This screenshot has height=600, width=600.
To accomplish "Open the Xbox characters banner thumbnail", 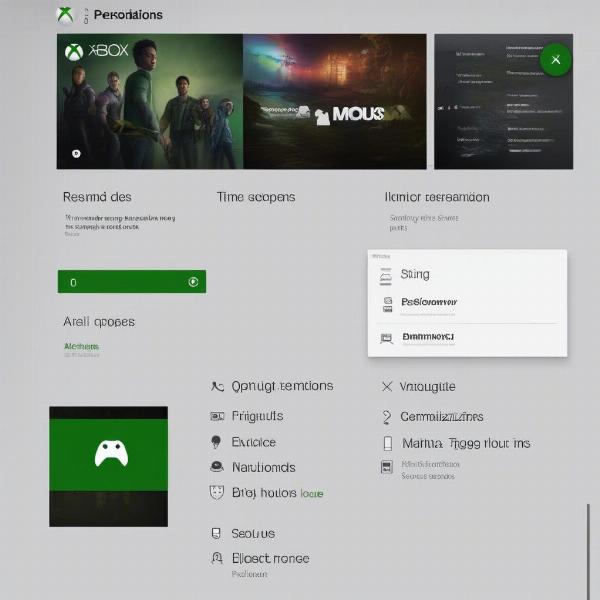I will 150,101.
